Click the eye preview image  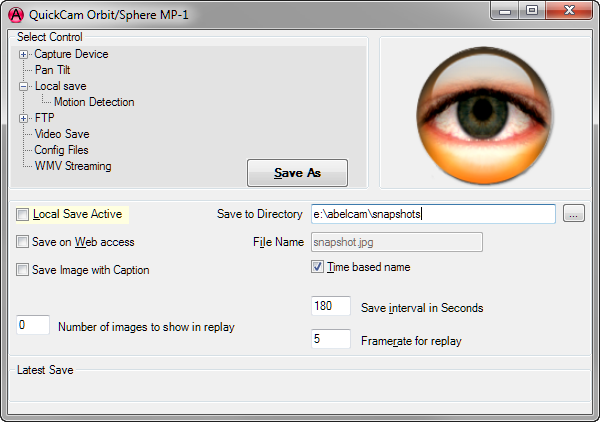[484, 115]
